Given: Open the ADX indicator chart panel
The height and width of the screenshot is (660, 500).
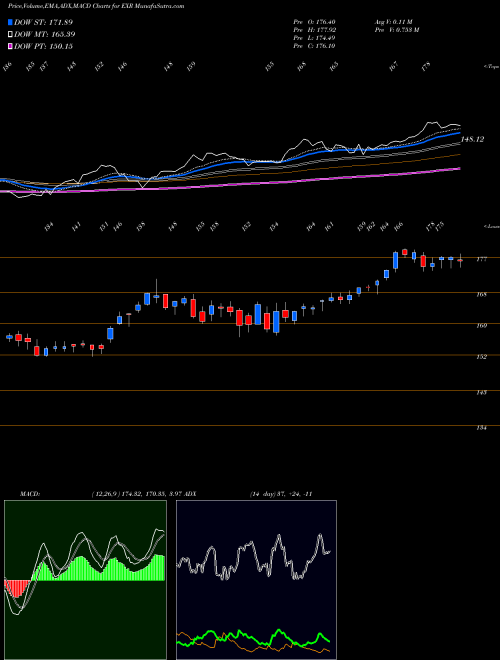Looking at the screenshot, I should (256, 580).
